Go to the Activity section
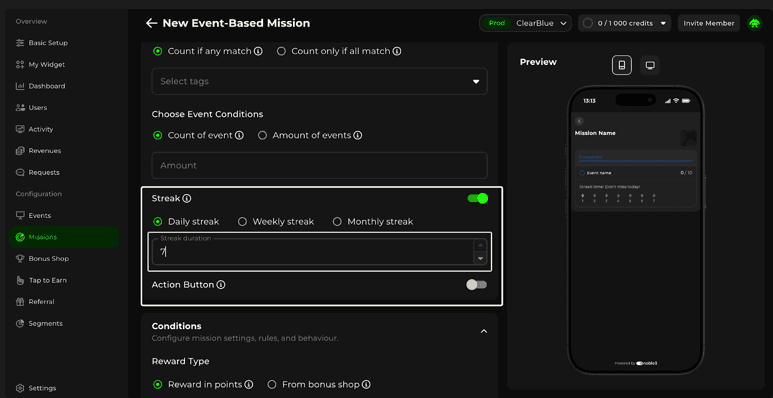 tap(35, 129)
